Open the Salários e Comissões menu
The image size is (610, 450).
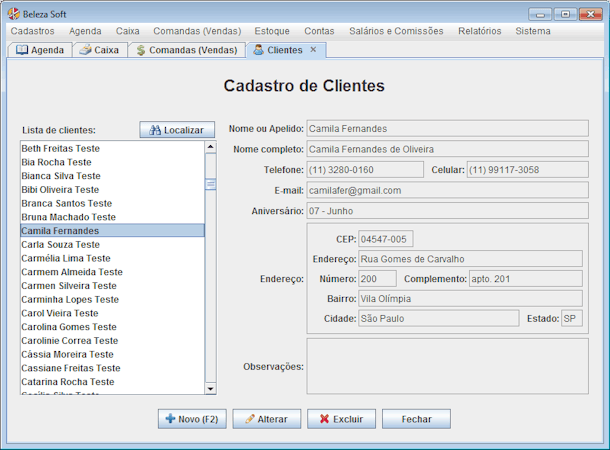tap(396, 31)
